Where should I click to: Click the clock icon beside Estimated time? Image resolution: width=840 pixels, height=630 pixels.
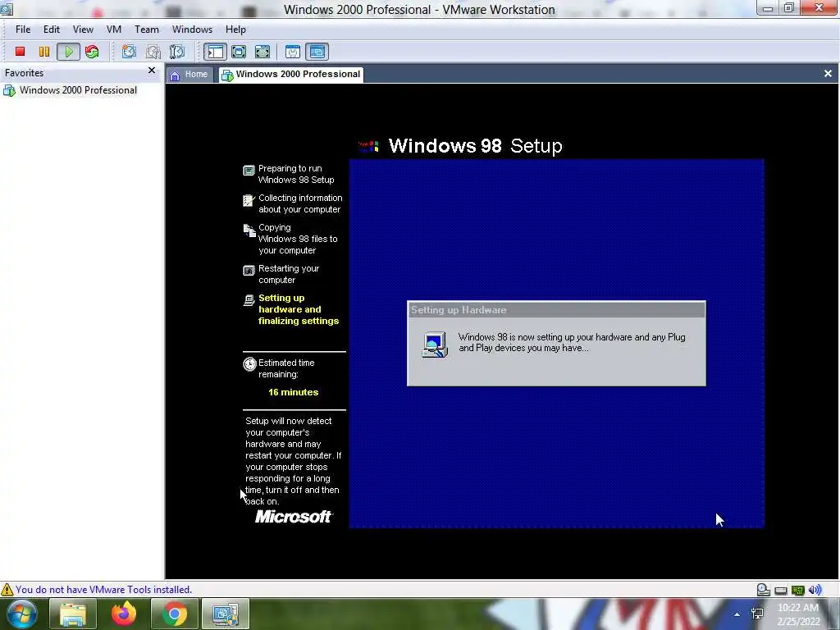tap(249, 364)
